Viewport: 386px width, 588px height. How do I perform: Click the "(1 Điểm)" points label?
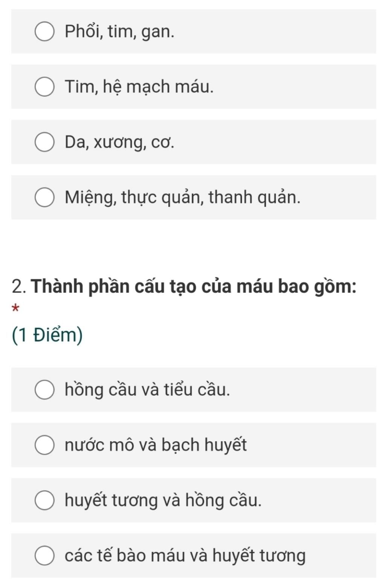pyautogui.click(x=47, y=335)
